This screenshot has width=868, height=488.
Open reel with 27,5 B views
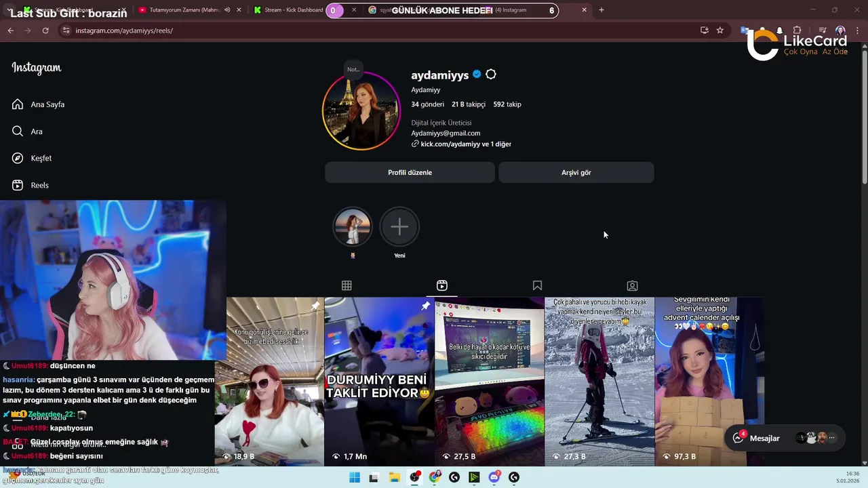490,382
